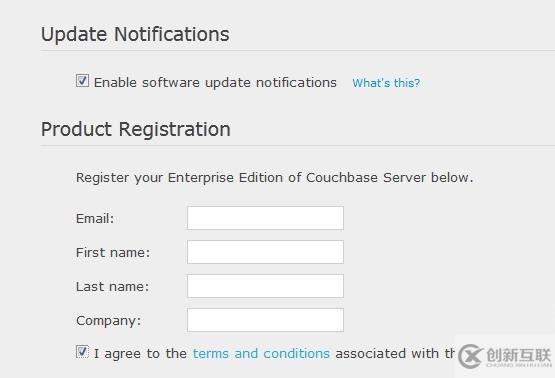Click the "I agree to the" label text
The width and height of the screenshot is (555, 378).
point(140,354)
